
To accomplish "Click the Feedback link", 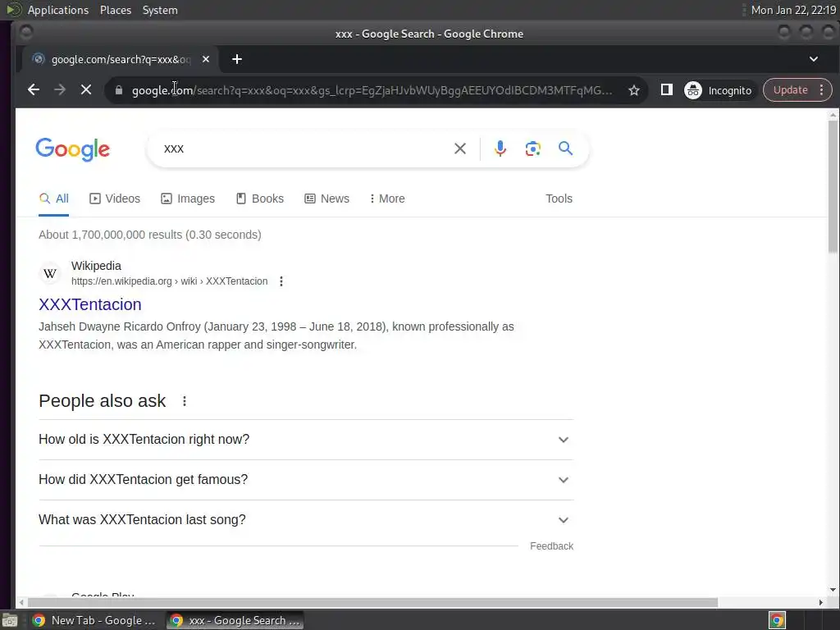I will 551,546.
